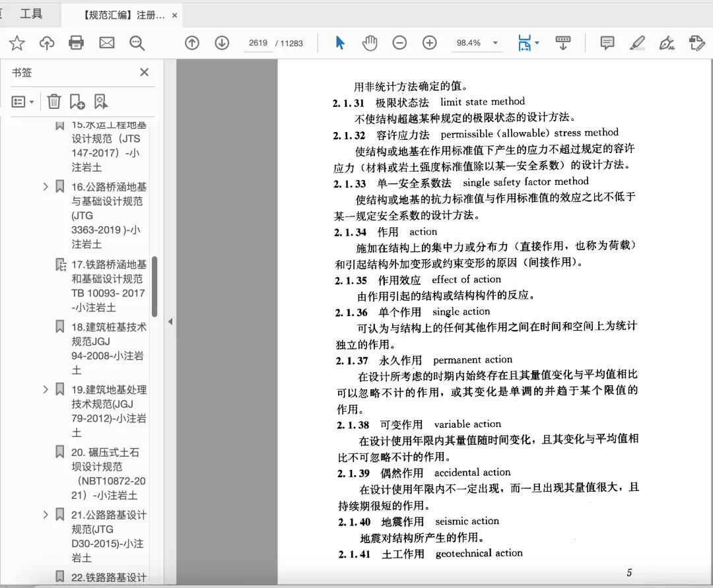Click the cloud upload icon
Viewport: 713px width, 588px height.
click(x=47, y=43)
